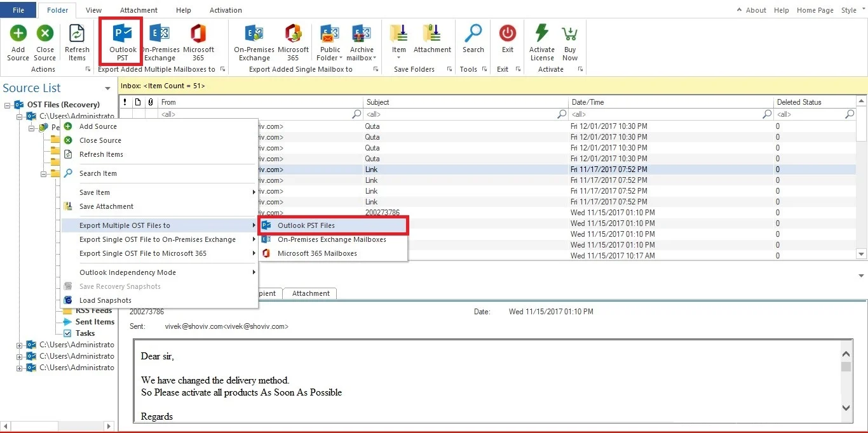This screenshot has width=868, height=433.
Task: Choose On-Premises Exchange for multiple mailboxes
Action: 159,43
